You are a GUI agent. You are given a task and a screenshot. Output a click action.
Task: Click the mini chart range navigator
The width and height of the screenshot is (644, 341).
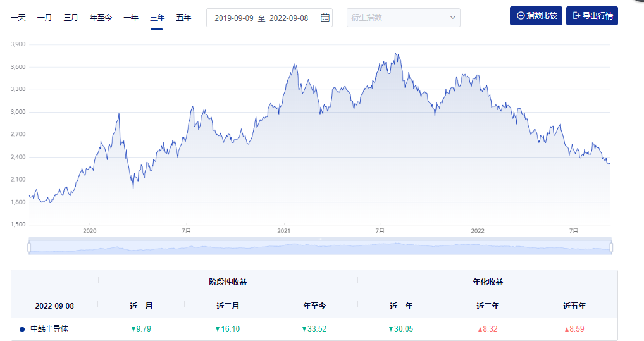319,247
